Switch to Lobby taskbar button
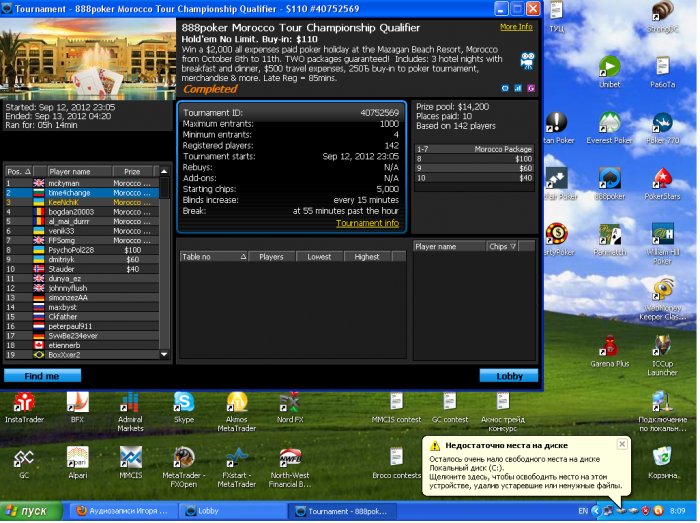This screenshot has height=523, width=700. (x=231, y=511)
